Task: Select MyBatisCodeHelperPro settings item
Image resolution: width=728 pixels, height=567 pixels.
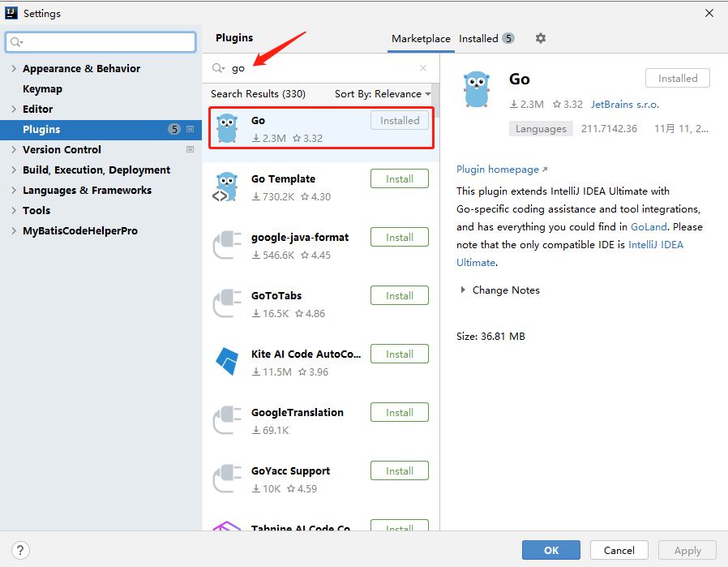Action: (x=80, y=231)
